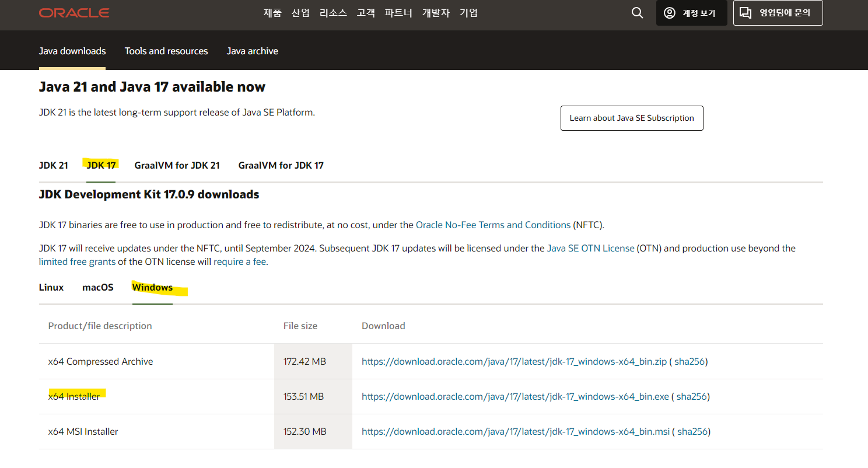This screenshot has width=868, height=468.
Task: Open sha256 link for the MSI installer
Action: click(692, 431)
